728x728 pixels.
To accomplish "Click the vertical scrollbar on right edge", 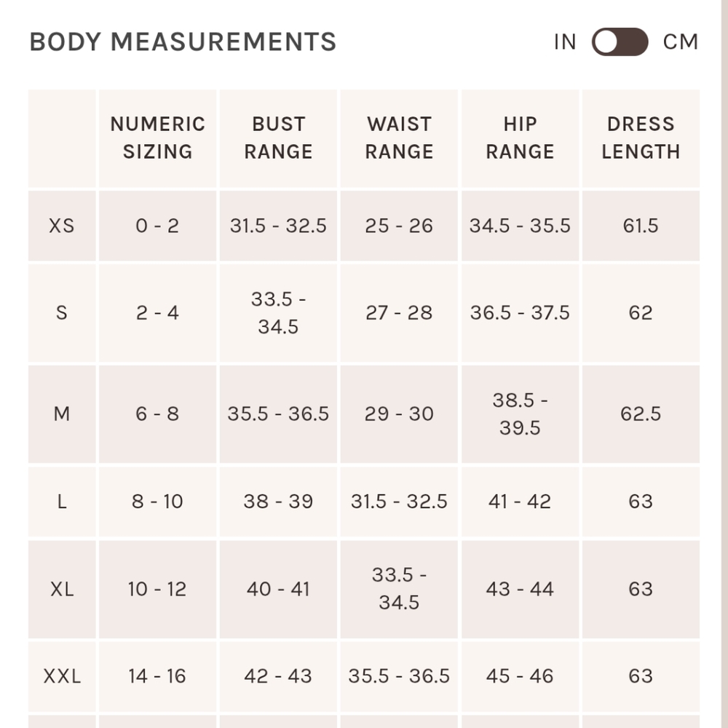I will point(724,364).
